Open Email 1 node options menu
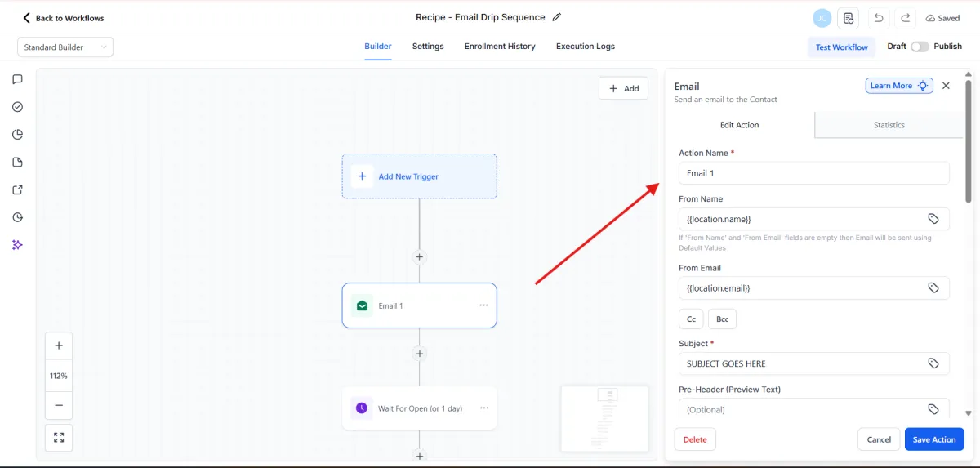Image resolution: width=980 pixels, height=468 pixels. (x=483, y=305)
